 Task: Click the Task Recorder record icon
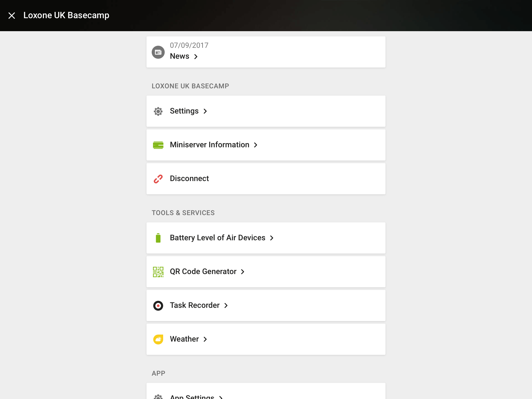click(158, 305)
